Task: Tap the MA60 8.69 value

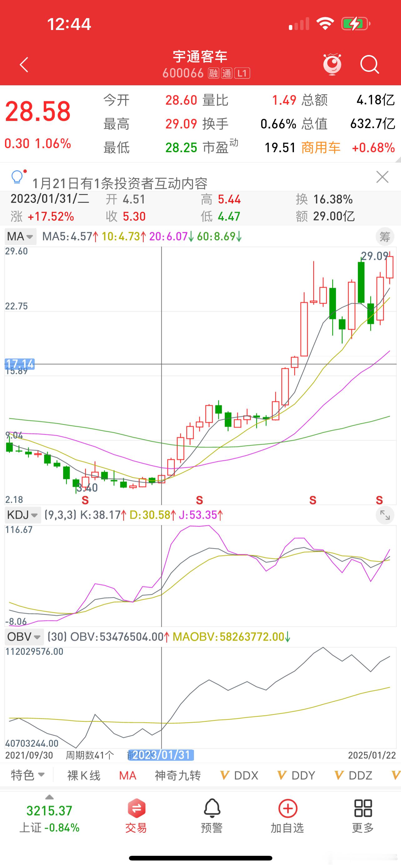Action: tap(219, 237)
